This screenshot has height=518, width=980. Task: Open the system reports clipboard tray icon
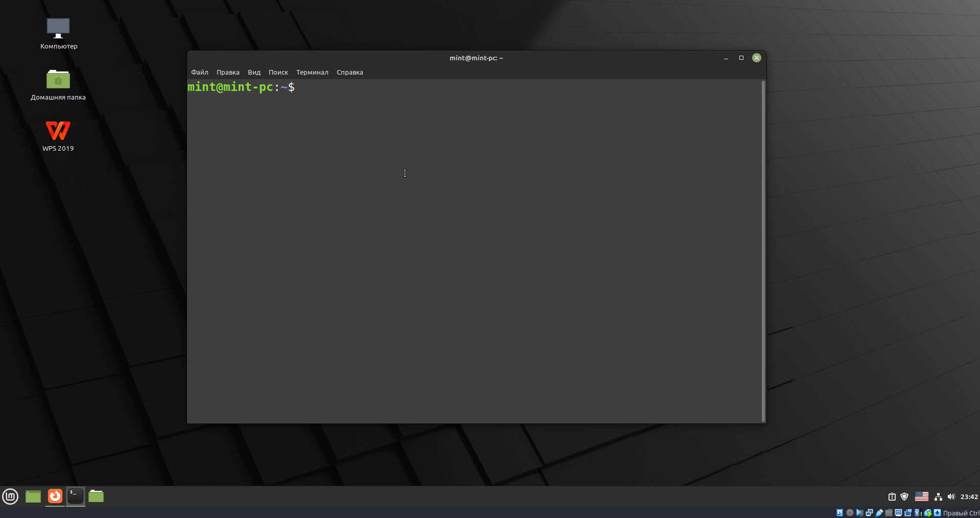coord(892,496)
